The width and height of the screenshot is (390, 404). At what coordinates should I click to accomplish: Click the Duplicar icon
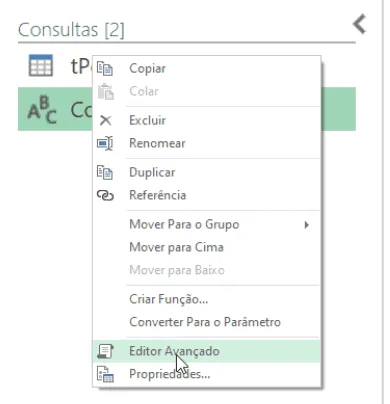point(105,172)
